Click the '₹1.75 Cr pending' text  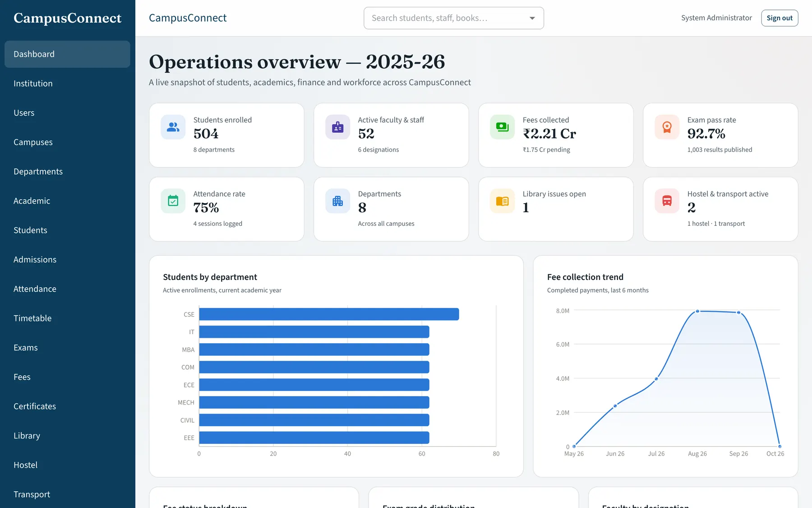[546, 149]
